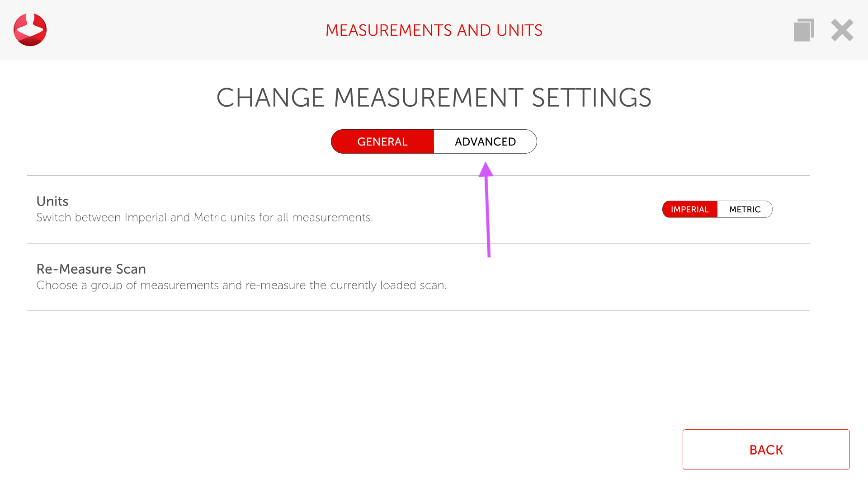Switch to the GENERAL tab
The image size is (868, 488).
[382, 141]
